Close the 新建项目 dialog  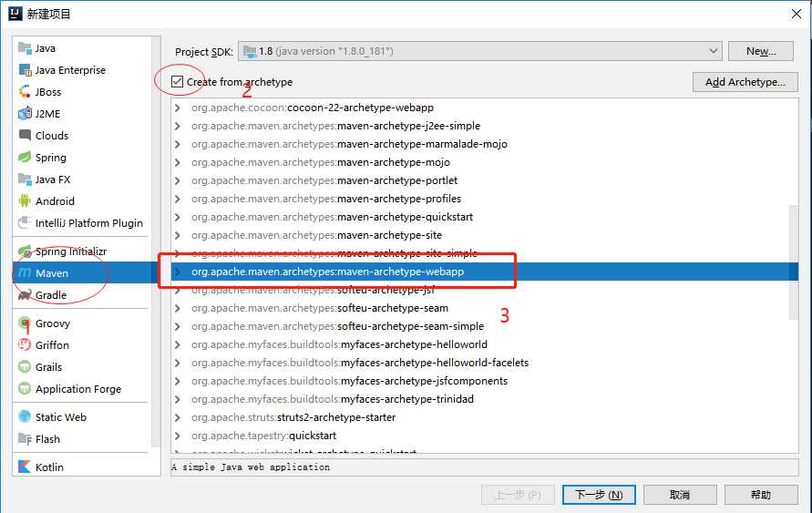797,14
